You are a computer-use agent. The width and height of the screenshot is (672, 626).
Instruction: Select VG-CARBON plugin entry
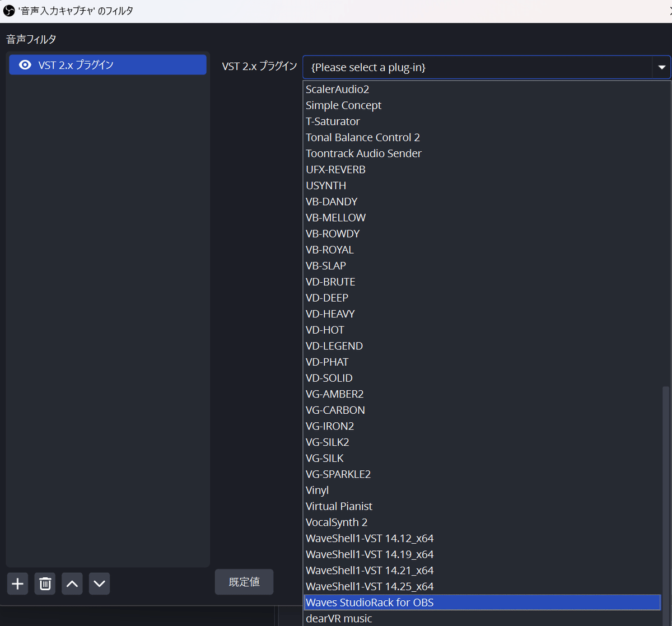482,410
